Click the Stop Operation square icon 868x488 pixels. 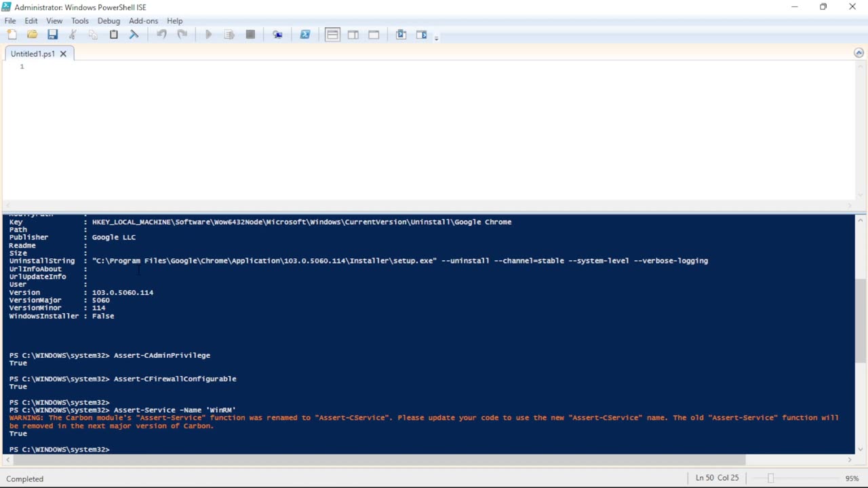[250, 35]
